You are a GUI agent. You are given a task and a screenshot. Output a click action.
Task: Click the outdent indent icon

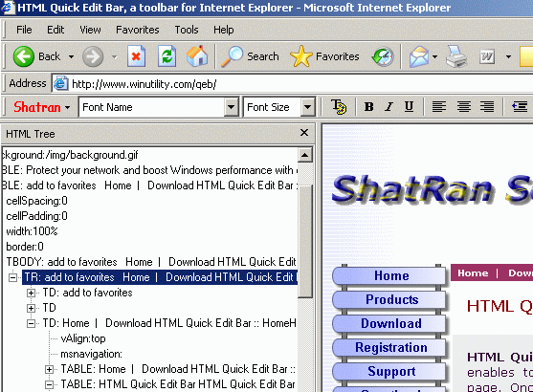(520, 107)
